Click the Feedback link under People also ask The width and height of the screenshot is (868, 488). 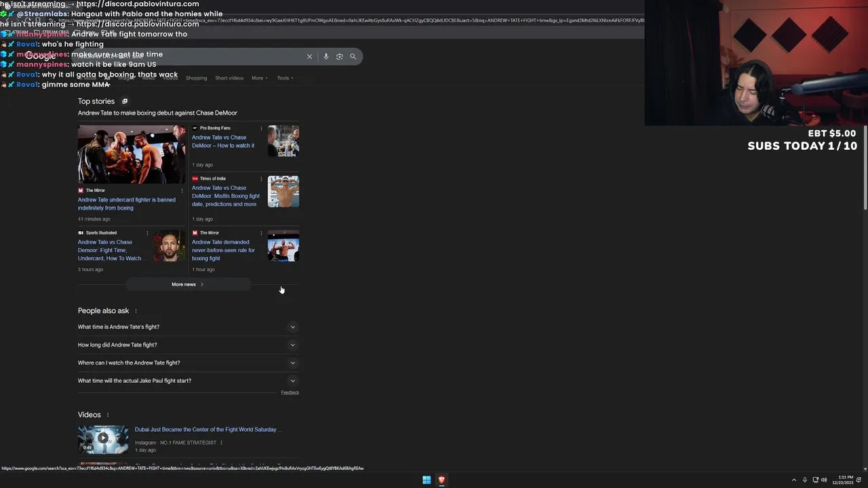(x=290, y=392)
